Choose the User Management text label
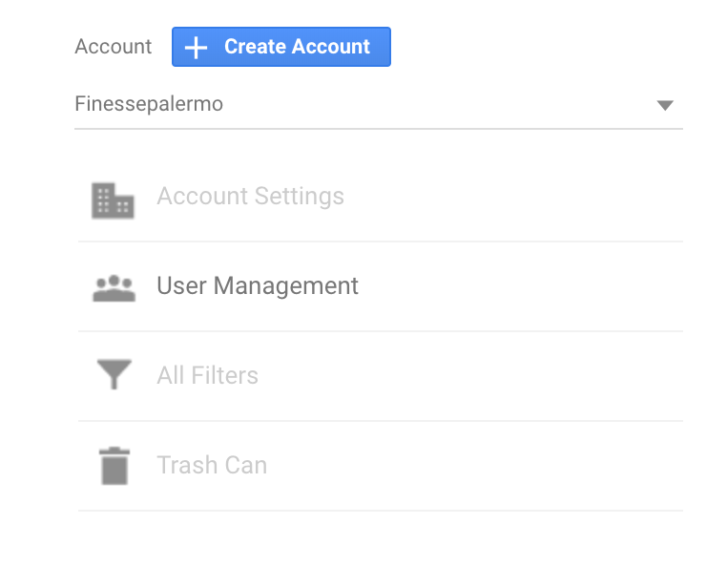This screenshot has height=588, width=727. tap(258, 286)
